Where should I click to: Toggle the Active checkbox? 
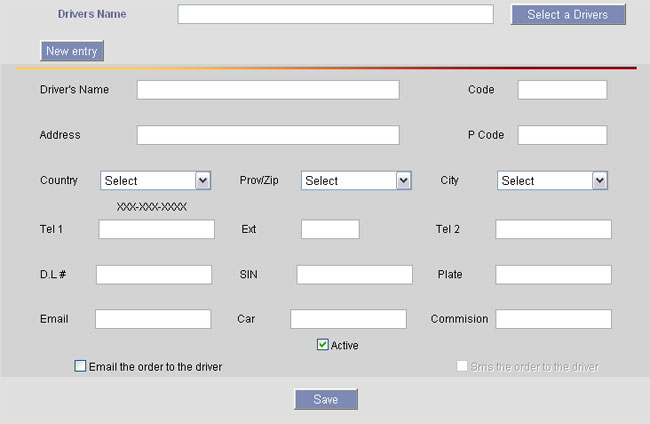(x=323, y=345)
